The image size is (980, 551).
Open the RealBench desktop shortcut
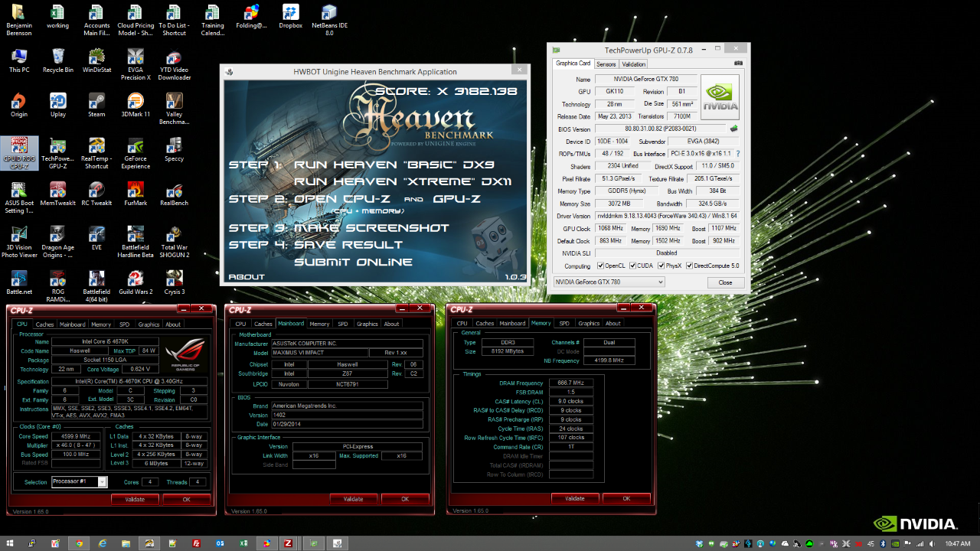(174, 194)
